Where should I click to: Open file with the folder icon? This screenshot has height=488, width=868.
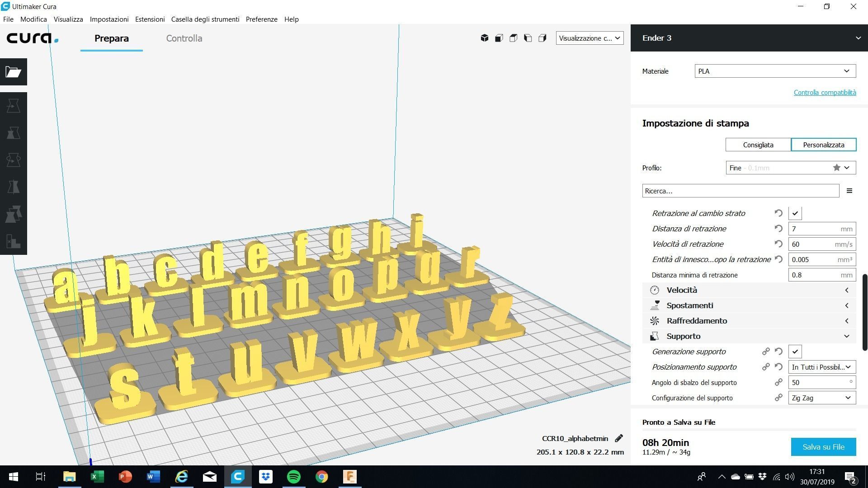(14, 72)
